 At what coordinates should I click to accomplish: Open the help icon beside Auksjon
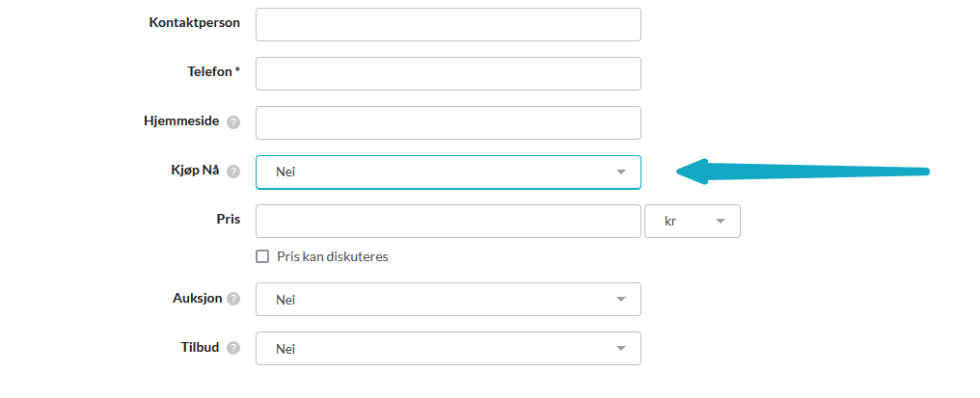233,299
